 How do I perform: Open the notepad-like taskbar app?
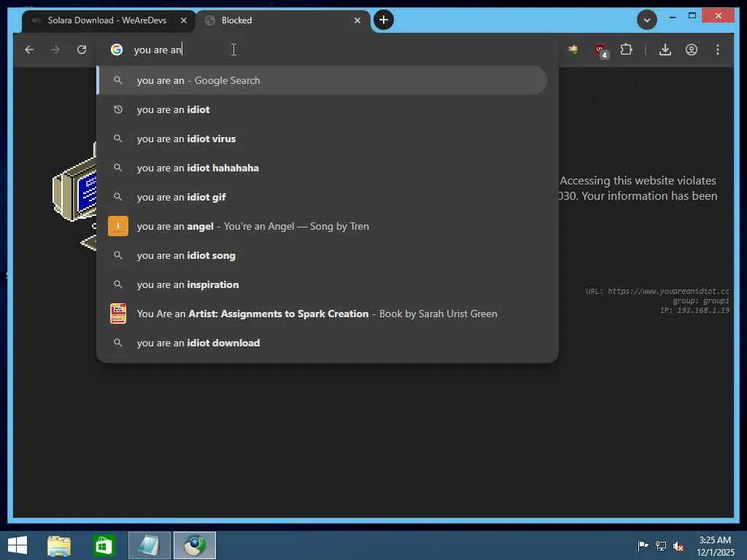149,545
